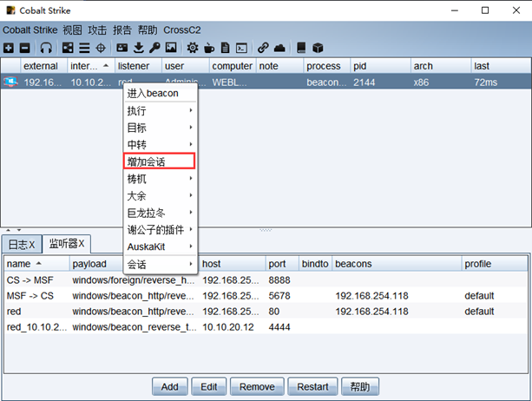Sort sessions by arch column
532x401 pixels.
(441, 66)
